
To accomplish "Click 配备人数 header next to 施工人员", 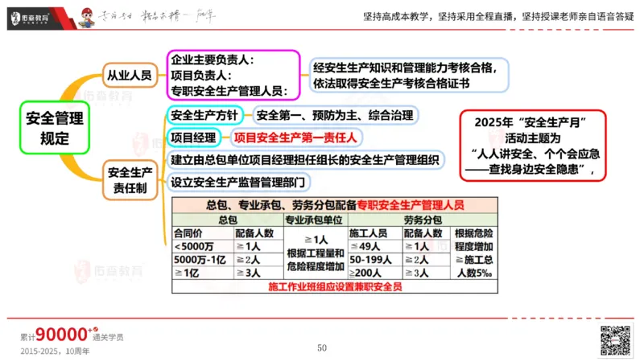I will pos(426,233).
